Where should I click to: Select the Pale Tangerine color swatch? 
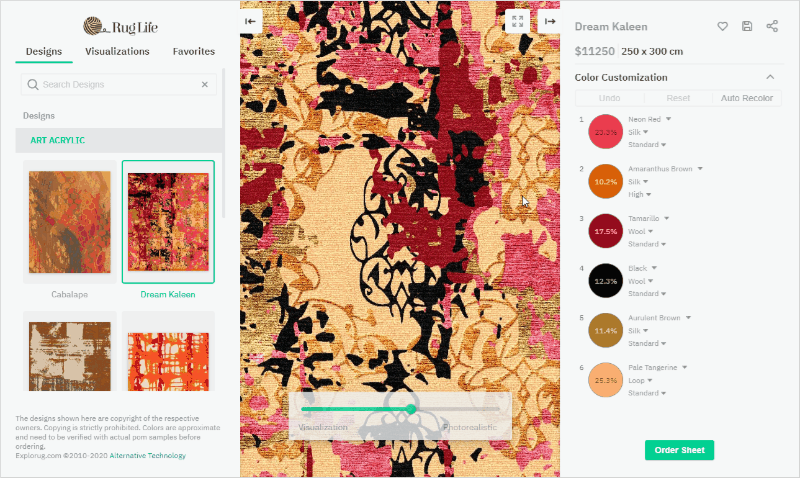pyautogui.click(x=606, y=380)
